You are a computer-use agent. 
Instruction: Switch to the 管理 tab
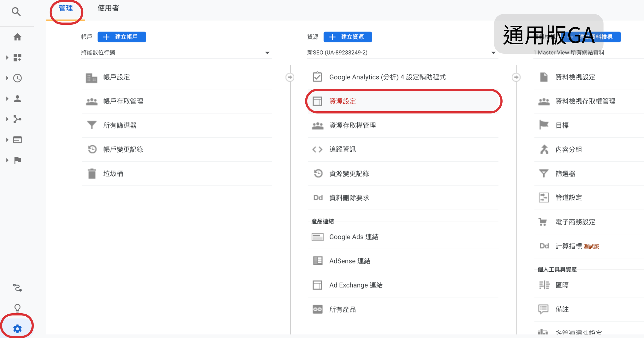[x=66, y=8]
